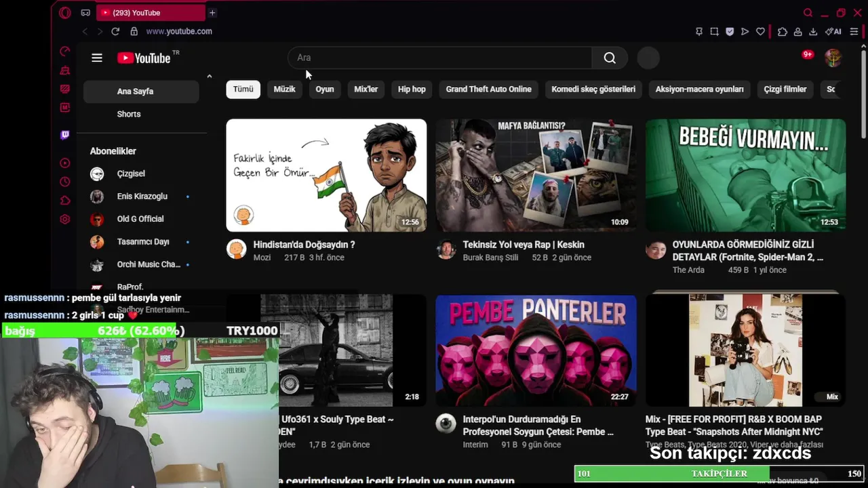The height and width of the screenshot is (488, 868).
Task: Reload the YouTube page
Action: click(115, 31)
